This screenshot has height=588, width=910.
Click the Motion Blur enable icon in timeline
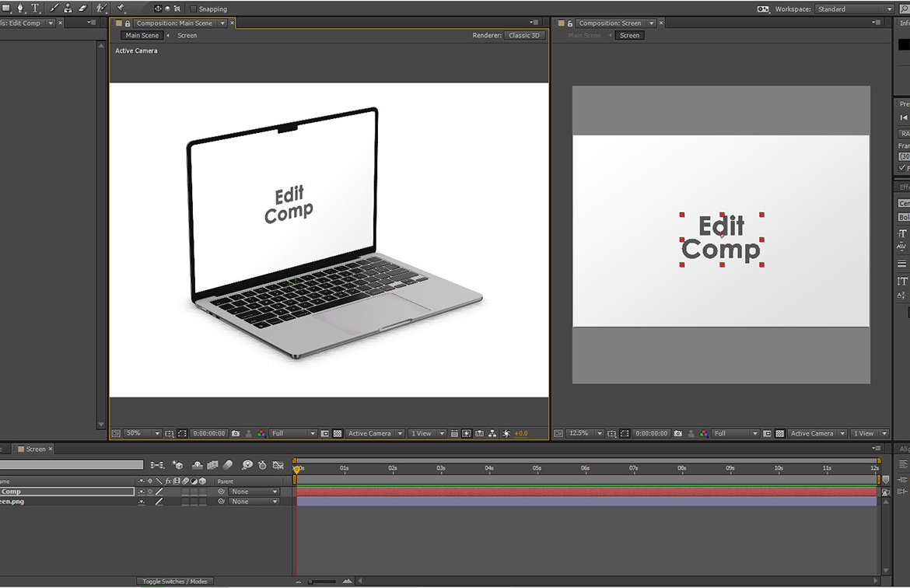pyautogui.click(x=228, y=465)
